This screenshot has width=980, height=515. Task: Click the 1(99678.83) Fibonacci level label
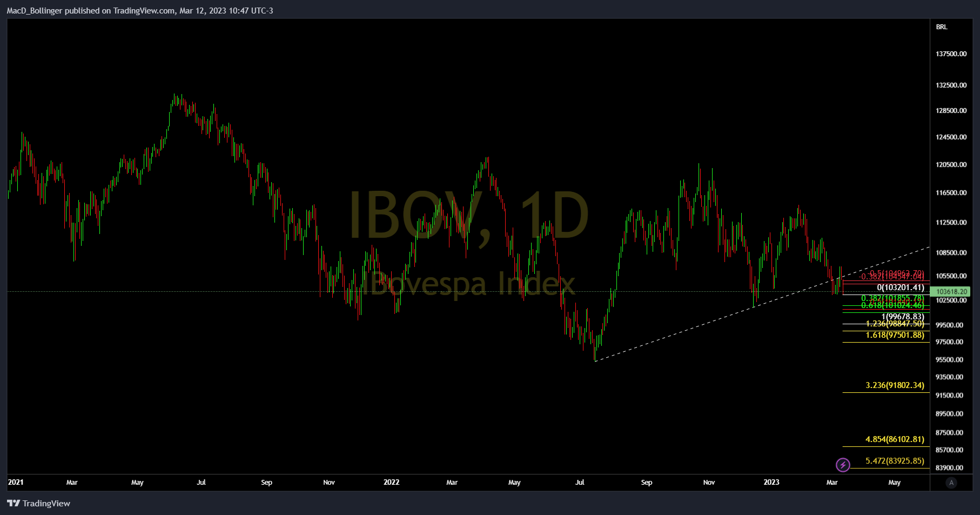(x=903, y=317)
